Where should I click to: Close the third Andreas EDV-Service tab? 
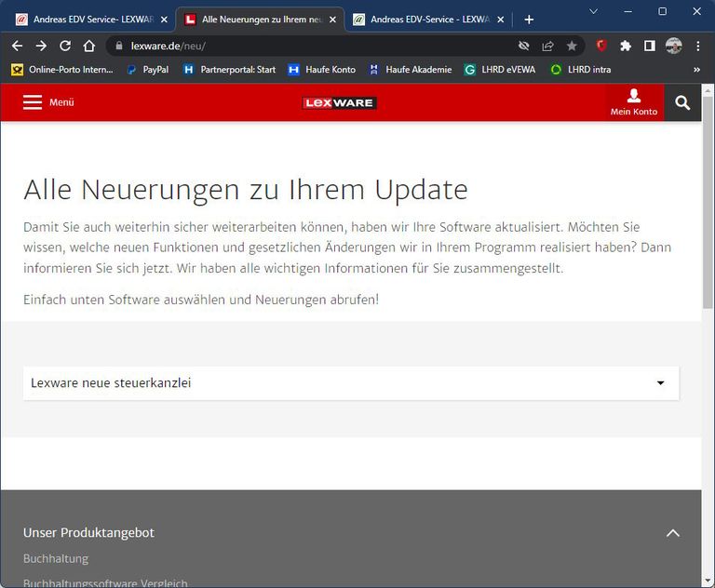(x=500, y=20)
